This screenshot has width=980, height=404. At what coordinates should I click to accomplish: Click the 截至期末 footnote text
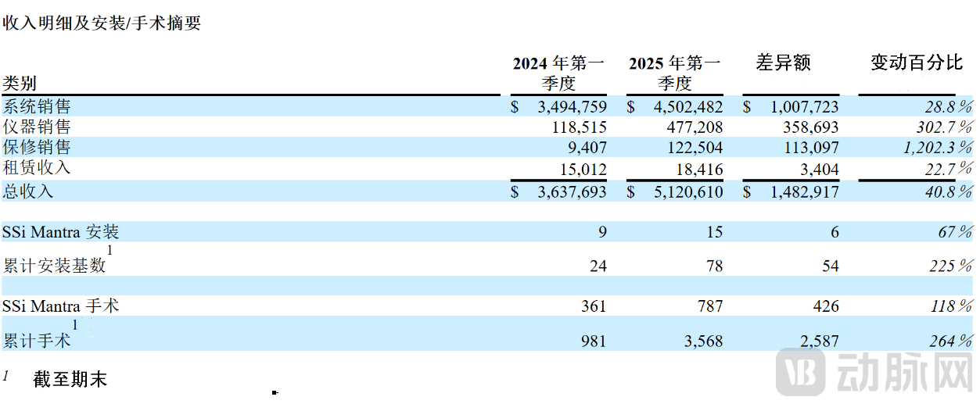(x=70, y=380)
